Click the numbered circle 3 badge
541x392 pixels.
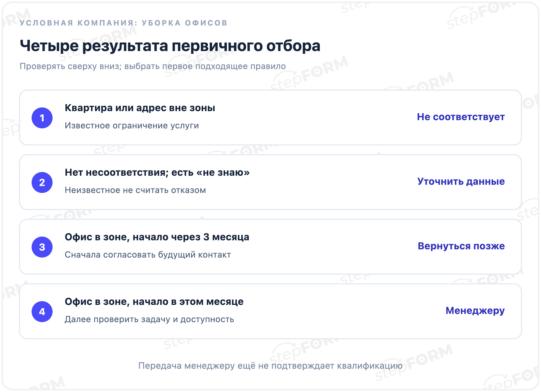[42, 247]
